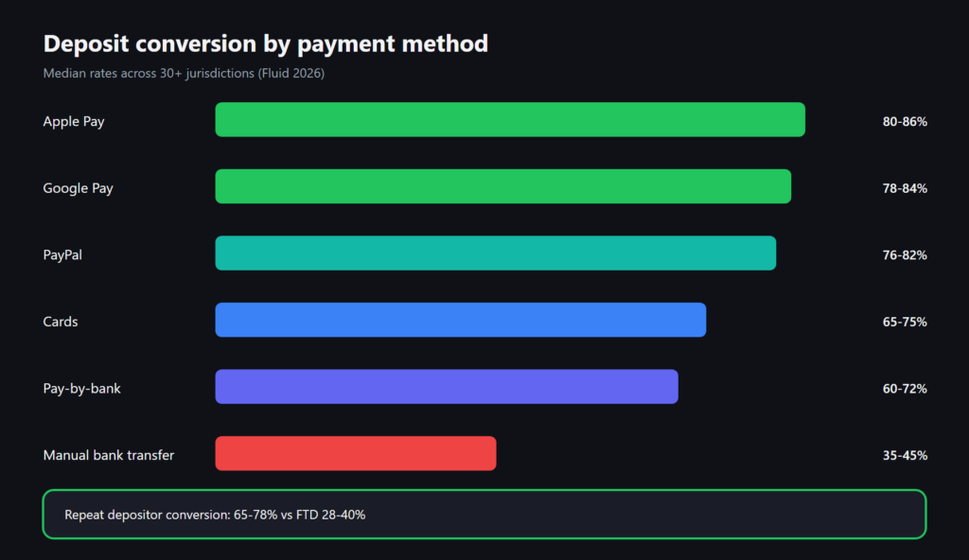The height and width of the screenshot is (560, 969).
Task: Click the Apple Pay label
Action: click(74, 122)
